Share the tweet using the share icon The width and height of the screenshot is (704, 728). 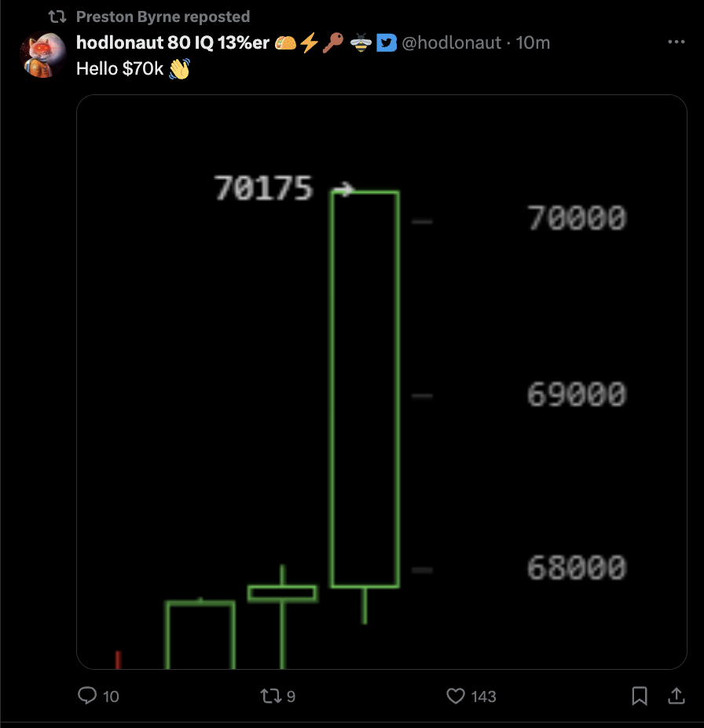coord(676,696)
